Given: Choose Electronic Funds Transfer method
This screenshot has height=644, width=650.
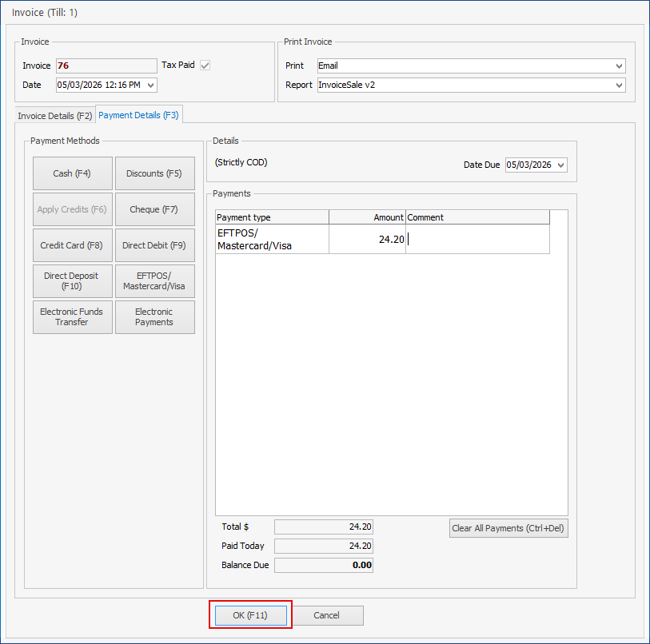Looking at the screenshot, I should 72,317.
